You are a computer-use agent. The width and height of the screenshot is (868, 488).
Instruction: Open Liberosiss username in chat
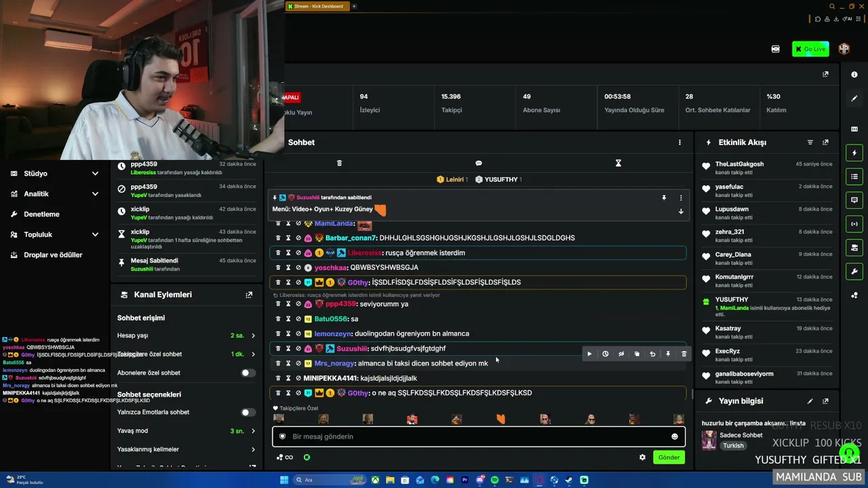click(x=365, y=253)
